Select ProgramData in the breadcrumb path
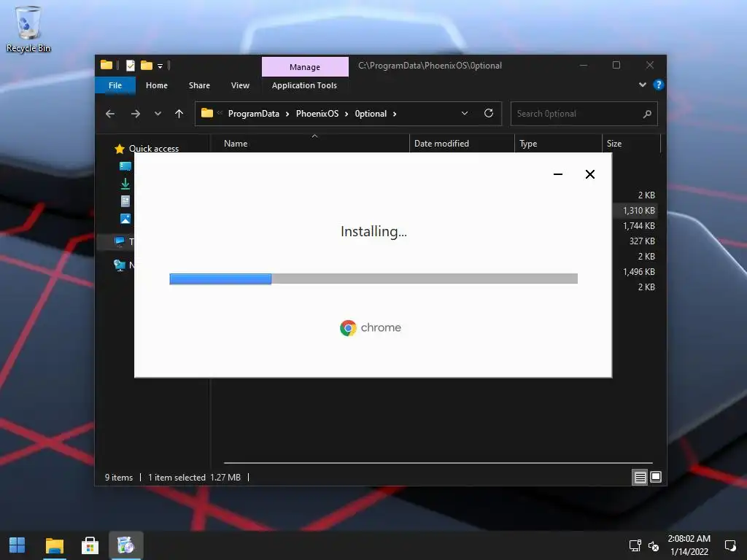Screen dimensions: 747x560 (x=253, y=114)
